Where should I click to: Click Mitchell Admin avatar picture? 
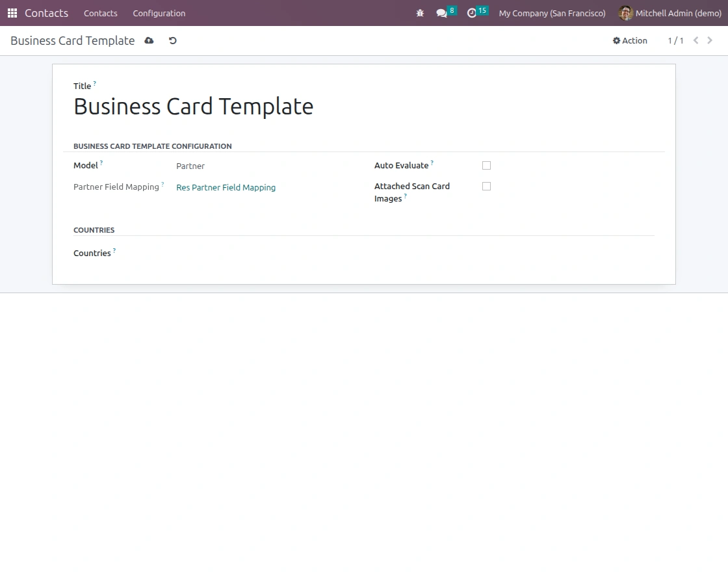[625, 13]
